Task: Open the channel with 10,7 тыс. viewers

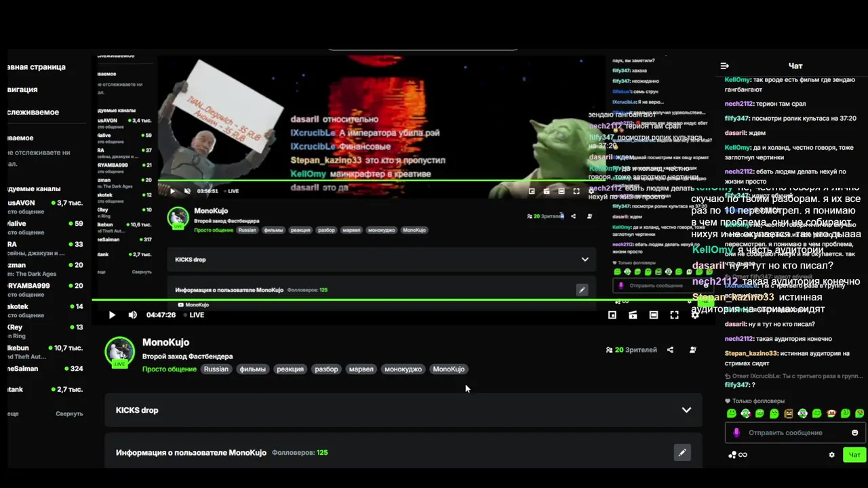Action: pos(45,352)
